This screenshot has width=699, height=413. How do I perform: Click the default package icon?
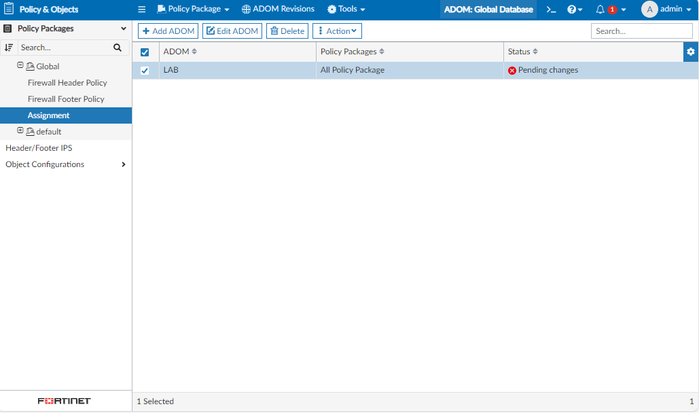coord(30,132)
